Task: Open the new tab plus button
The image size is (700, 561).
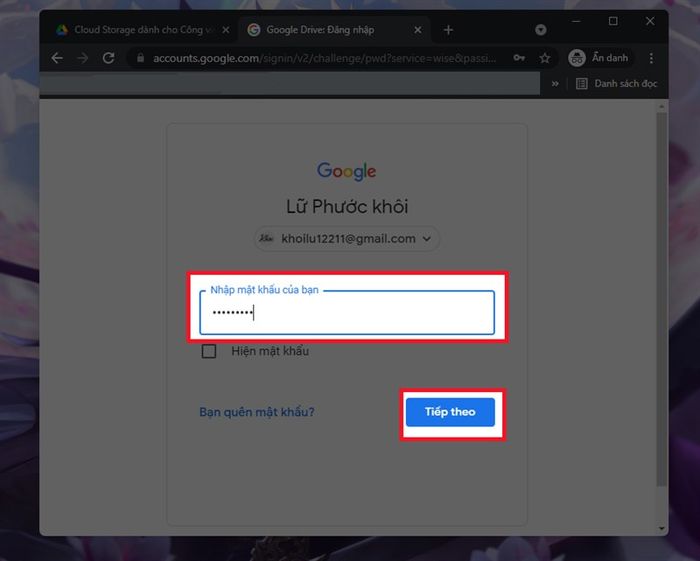Action: pos(448,30)
